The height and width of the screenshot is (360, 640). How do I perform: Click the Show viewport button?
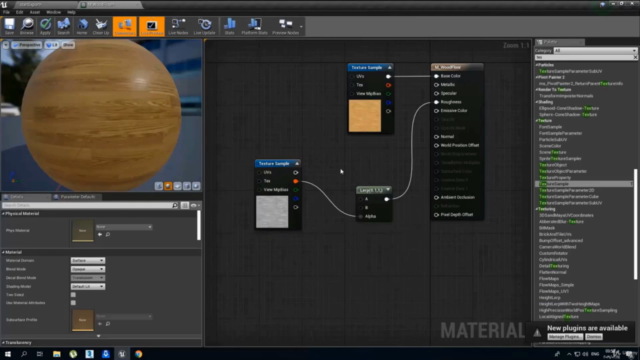point(68,45)
